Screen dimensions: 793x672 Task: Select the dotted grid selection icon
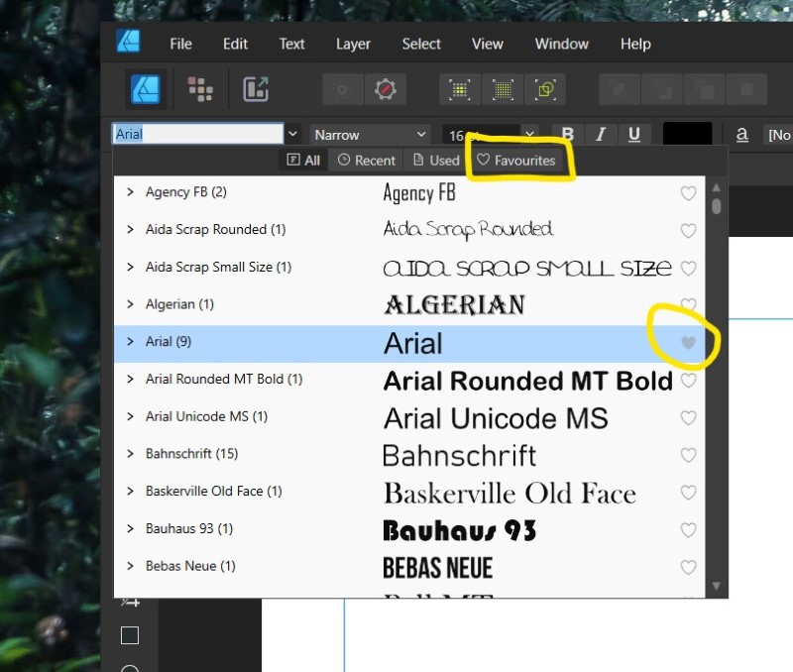coord(503,90)
